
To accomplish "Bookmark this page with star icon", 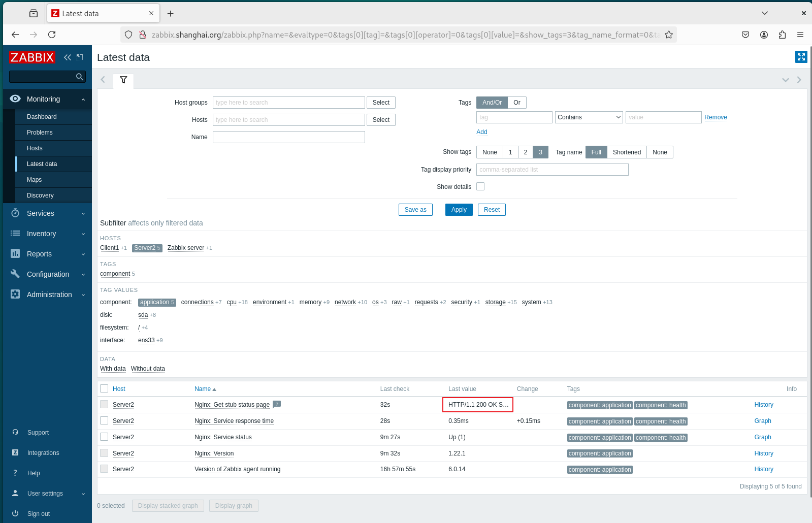I will point(669,35).
